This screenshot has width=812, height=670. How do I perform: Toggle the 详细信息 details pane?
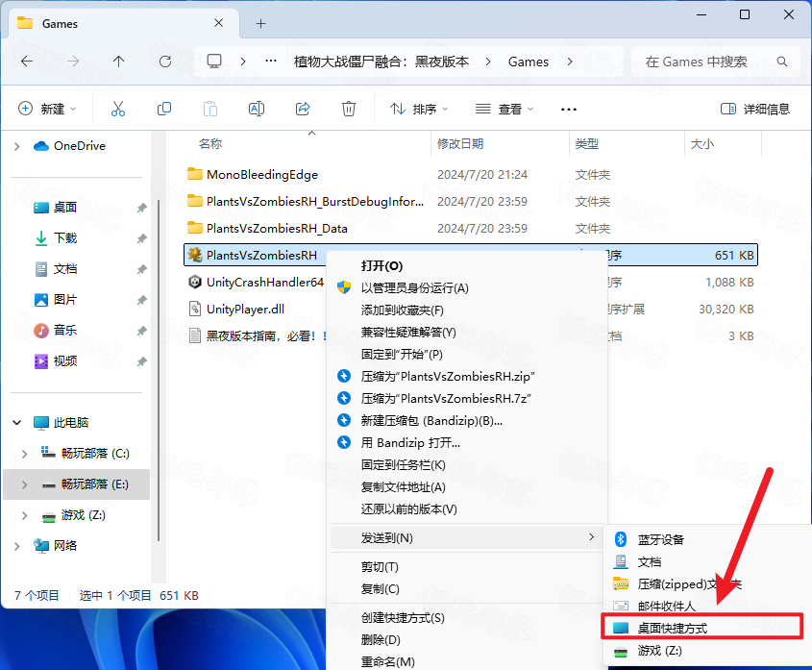(x=755, y=109)
